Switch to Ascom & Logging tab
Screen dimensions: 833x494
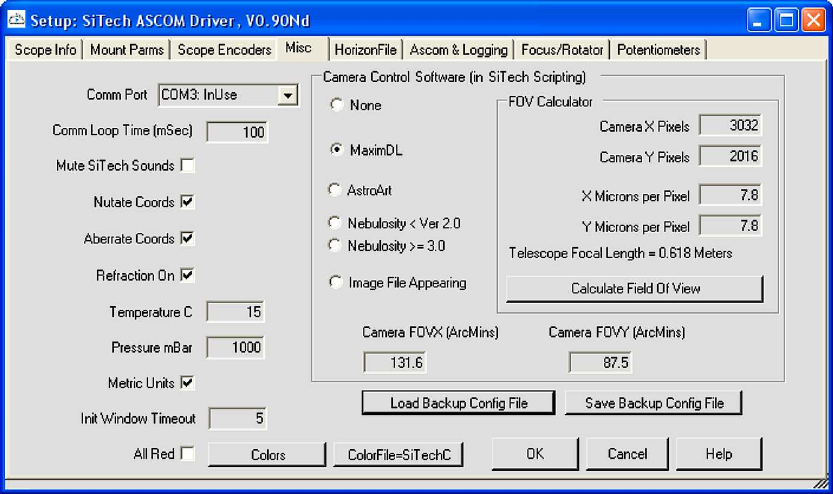click(458, 50)
